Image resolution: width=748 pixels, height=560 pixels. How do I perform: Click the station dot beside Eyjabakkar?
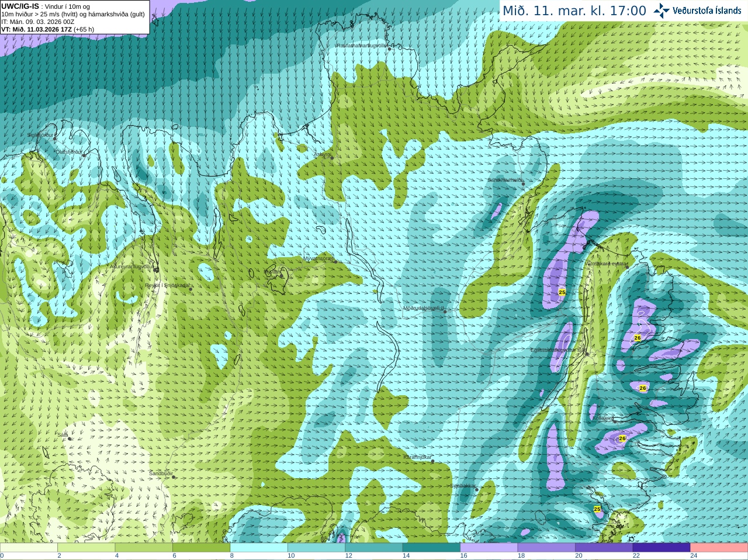(x=477, y=489)
